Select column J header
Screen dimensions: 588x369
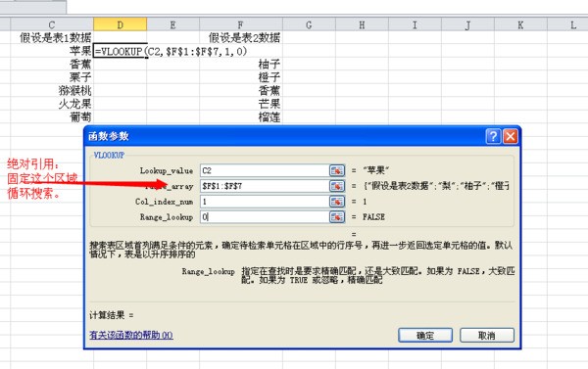[x=467, y=24]
